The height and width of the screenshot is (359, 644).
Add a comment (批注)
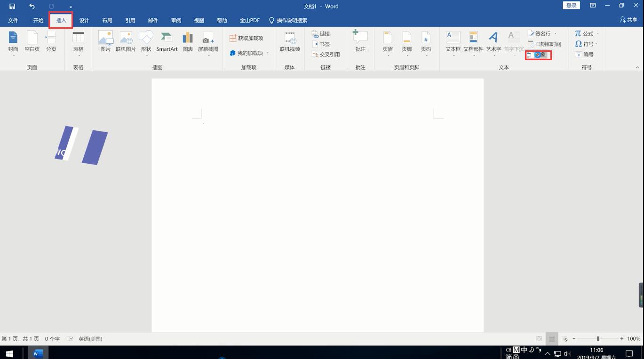coord(360,41)
